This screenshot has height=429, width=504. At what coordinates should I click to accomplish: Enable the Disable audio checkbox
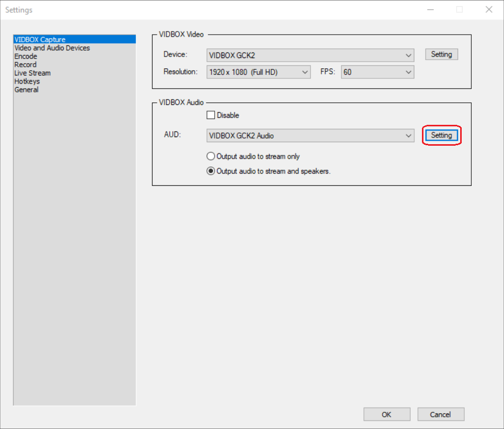click(x=210, y=115)
